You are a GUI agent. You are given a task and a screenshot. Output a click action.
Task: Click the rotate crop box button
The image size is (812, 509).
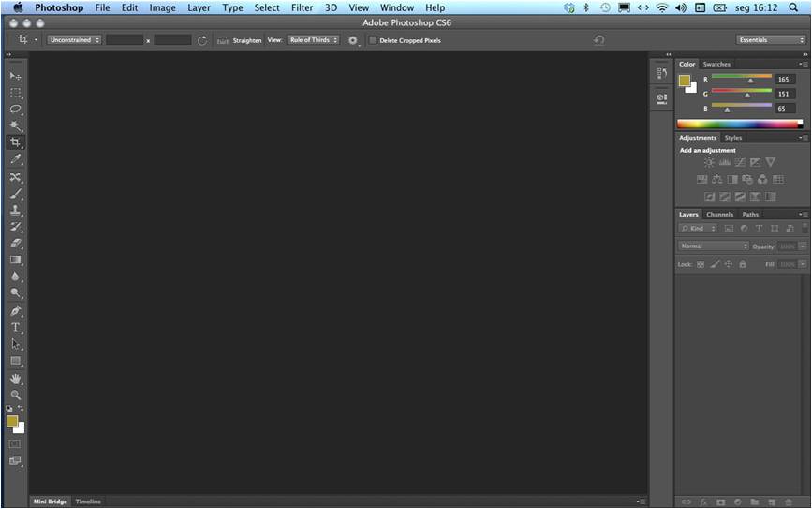click(x=202, y=40)
